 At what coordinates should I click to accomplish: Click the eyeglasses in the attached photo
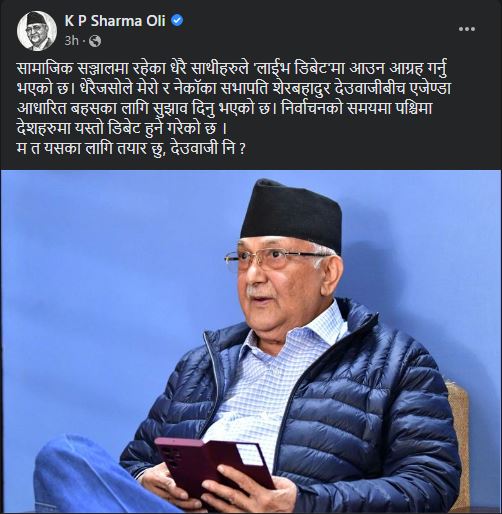pos(271,259)
